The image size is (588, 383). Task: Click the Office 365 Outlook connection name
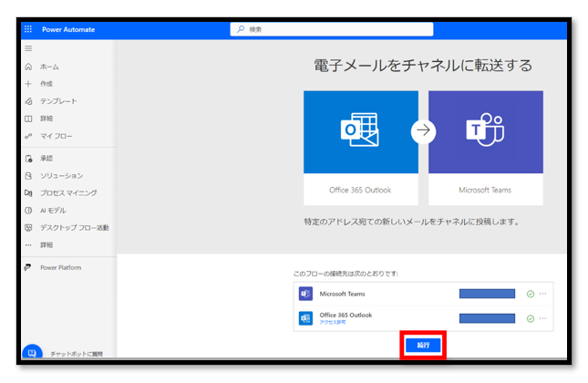(x=346, y=316)
